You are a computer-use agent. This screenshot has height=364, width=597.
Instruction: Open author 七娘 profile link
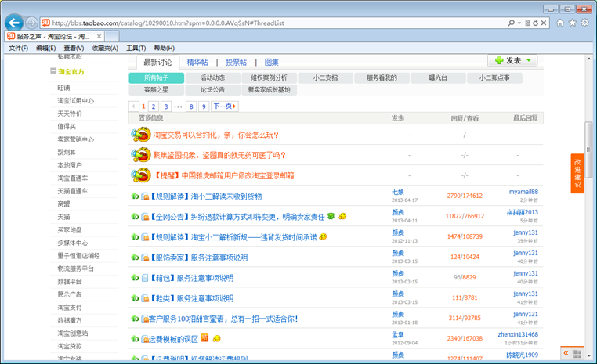point(398,192)
